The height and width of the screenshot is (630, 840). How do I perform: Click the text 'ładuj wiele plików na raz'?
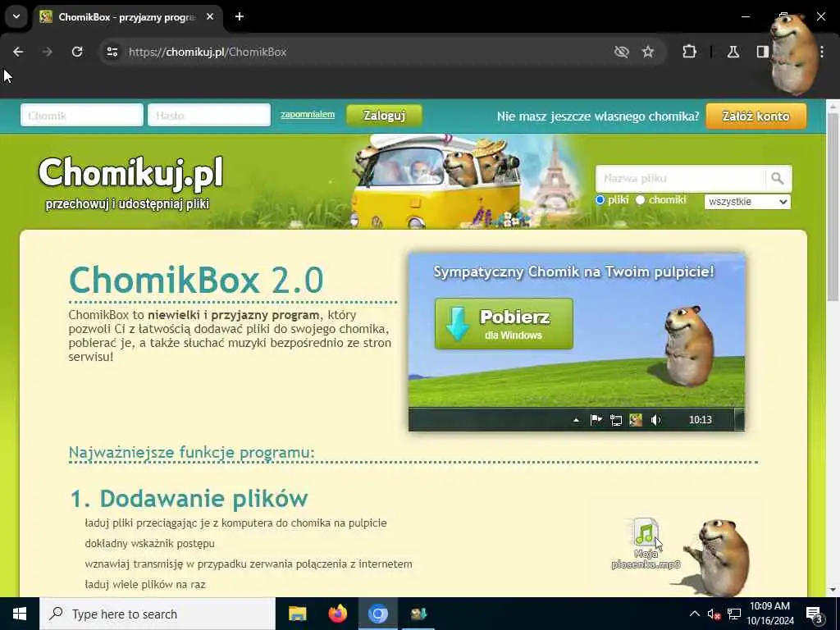(145, 584)
